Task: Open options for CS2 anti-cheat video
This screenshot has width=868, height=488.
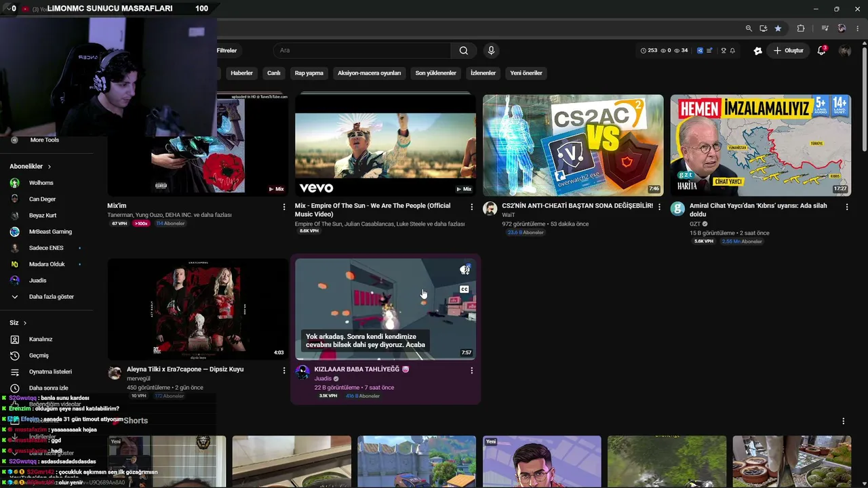Action: [659, 207]
